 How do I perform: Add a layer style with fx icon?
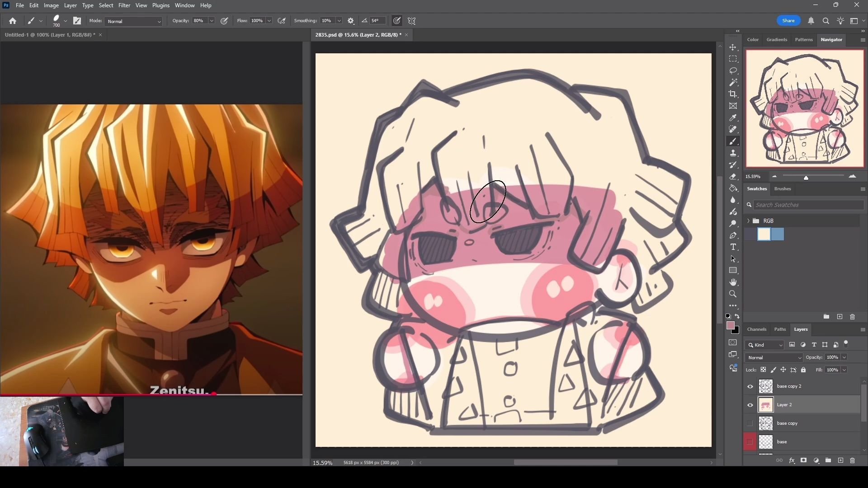(x=792, y=460)
